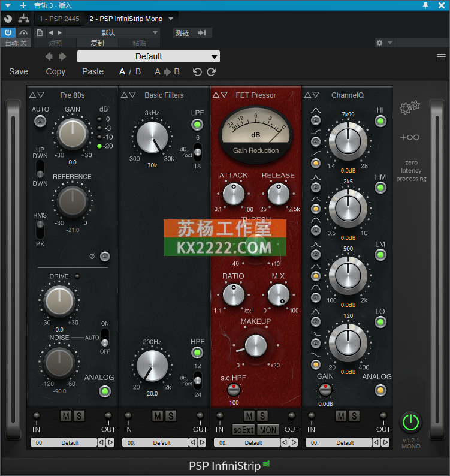Image resolution: width=450 pixels, height=476 pixels.
Task: Toggle the main green power button
Action: (410, 422)
